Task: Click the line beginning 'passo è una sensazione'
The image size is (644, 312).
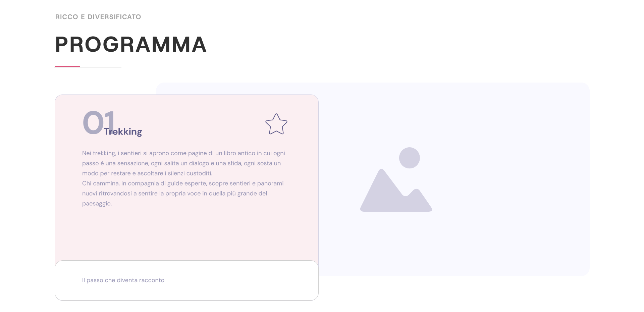Action: point(181,163)
